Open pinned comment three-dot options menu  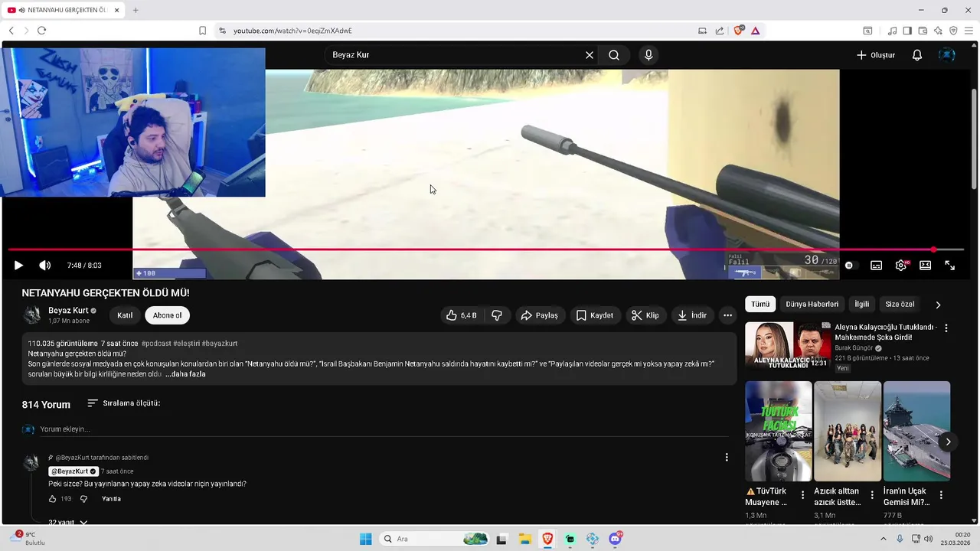pyautogui.click(x=727, y=458)
